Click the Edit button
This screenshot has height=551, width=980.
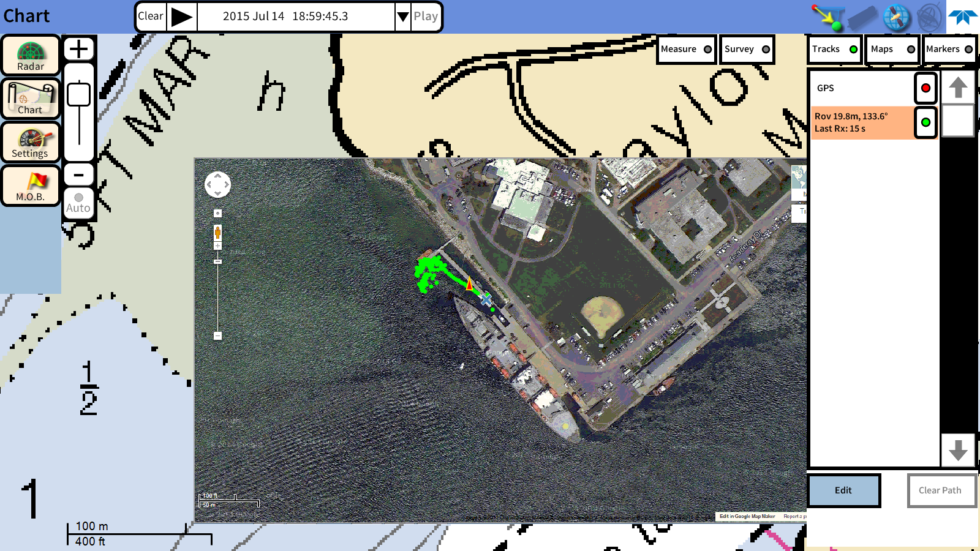(x=843, y=490)
